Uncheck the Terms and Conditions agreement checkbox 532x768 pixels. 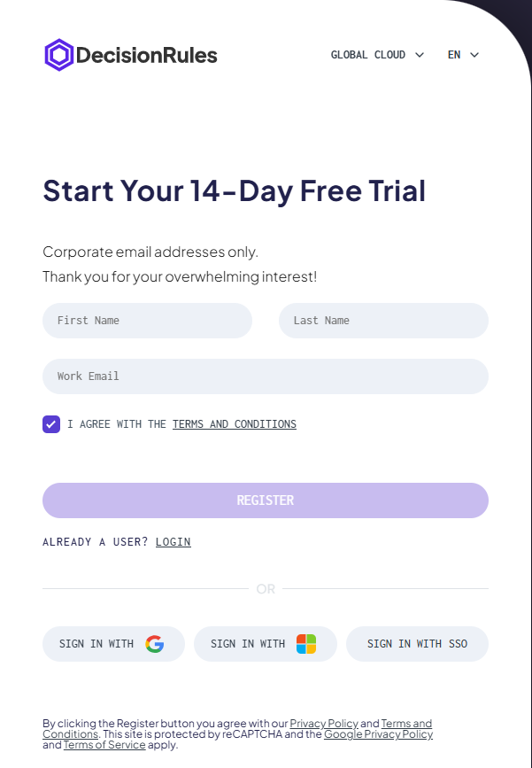click(51, 424)
